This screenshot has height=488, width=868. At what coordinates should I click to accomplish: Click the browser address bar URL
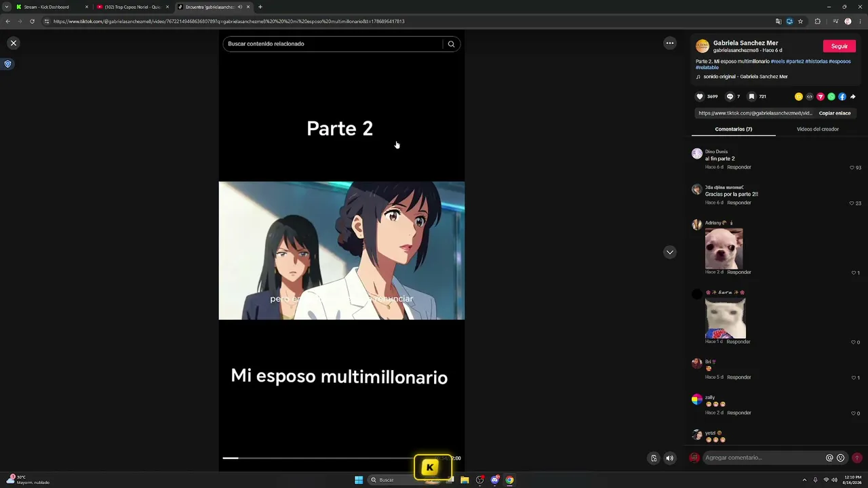(229, 22)
